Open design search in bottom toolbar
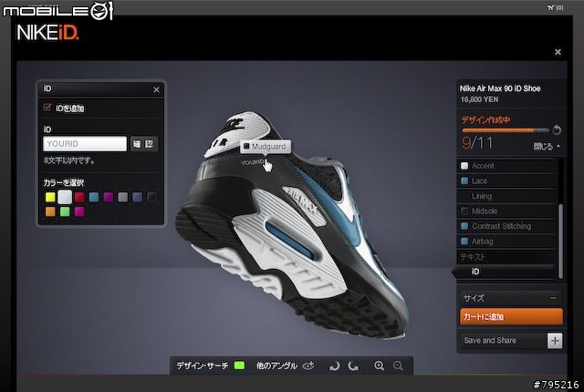This screenshot has width=584, height=392. click(203, 366)
